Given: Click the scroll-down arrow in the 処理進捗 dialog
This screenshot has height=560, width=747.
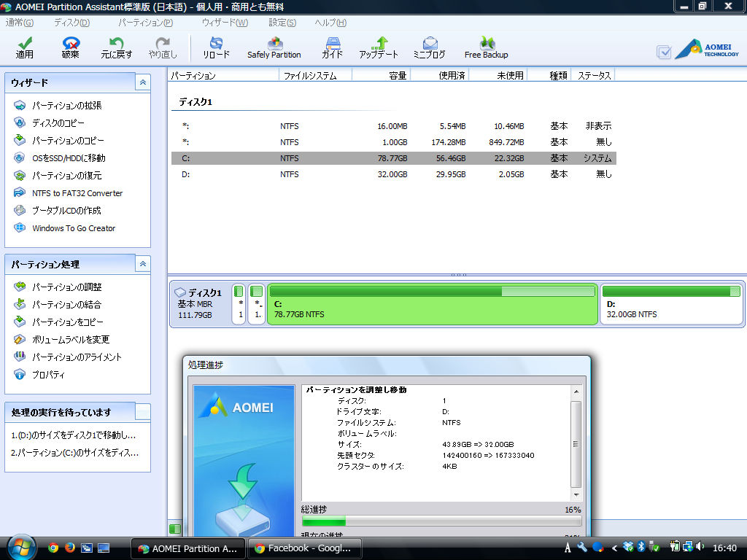Looking at the screenshot, I should [576, 495].
